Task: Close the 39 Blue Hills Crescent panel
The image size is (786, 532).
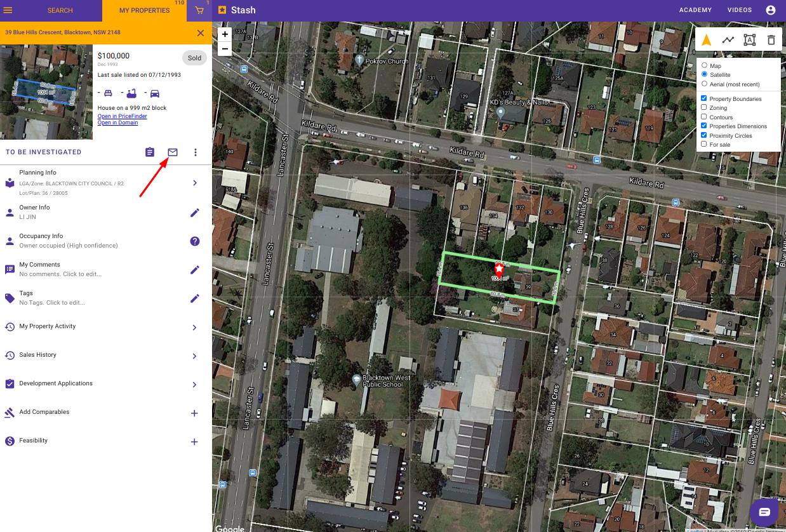Action: pyautogui.click(x=201, y=33)
